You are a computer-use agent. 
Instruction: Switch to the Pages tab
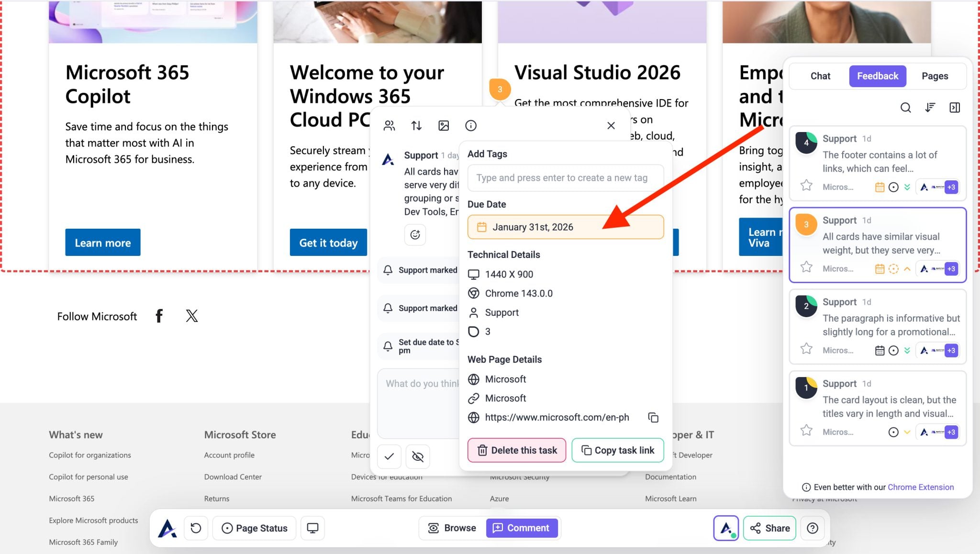(x=935, y=76)
